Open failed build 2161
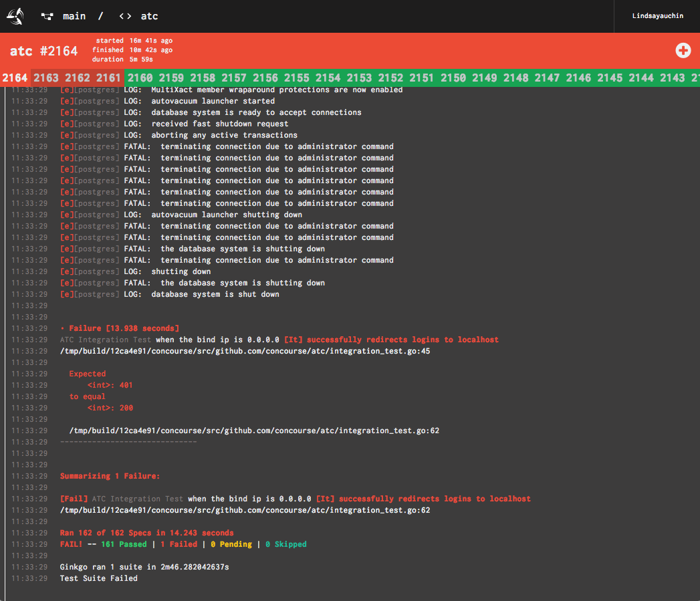The height and width of the screenshot is (601, 700). [x=108, y=78]
